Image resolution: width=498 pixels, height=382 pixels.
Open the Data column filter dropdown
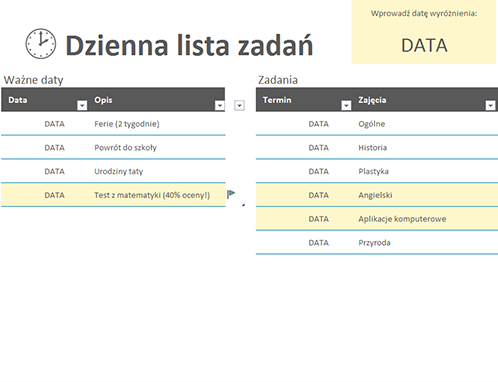click(82, 106)
